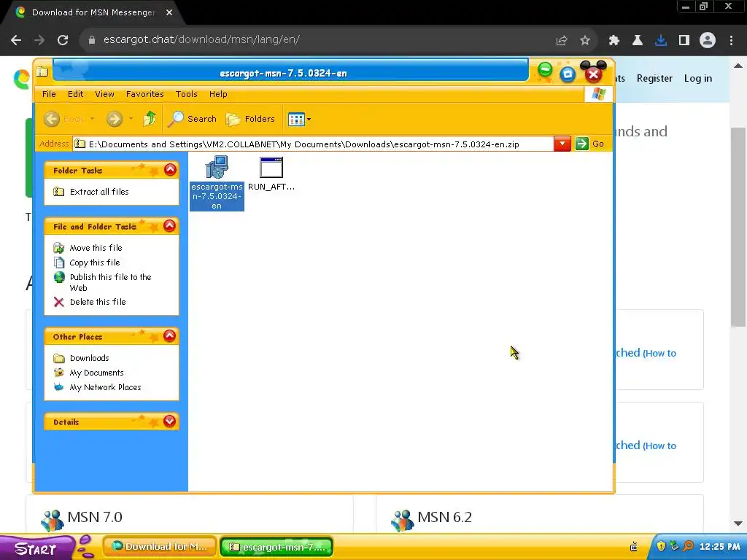Open the View menu
This screenshot has height=560, width=747.
click(104, 94)
